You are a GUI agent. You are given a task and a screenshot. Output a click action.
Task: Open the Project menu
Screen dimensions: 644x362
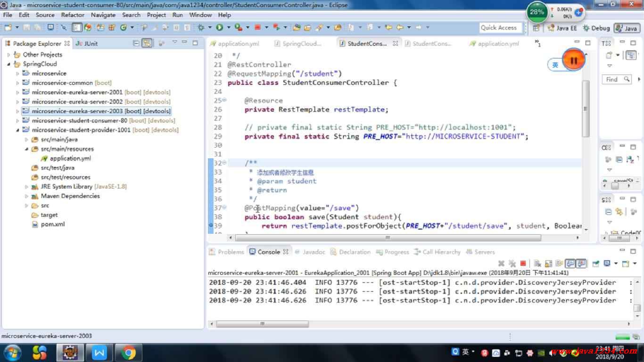coord(156,15)
